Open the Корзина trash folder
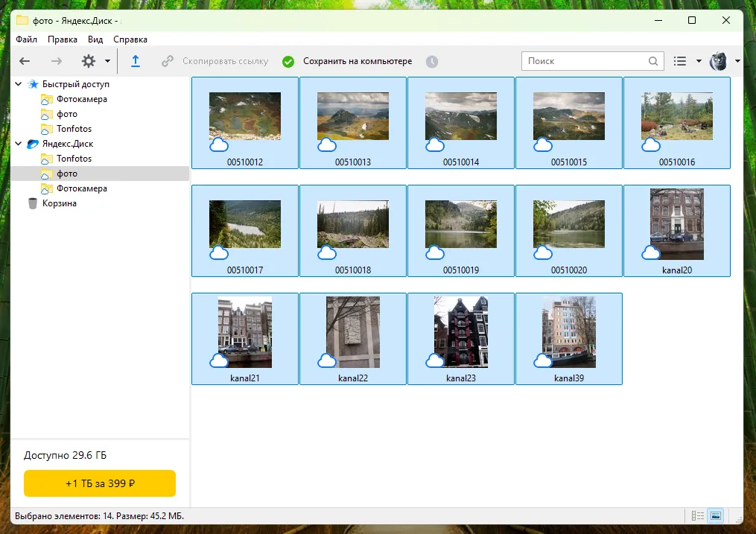 pyautogui.click(x=59, y=203)
